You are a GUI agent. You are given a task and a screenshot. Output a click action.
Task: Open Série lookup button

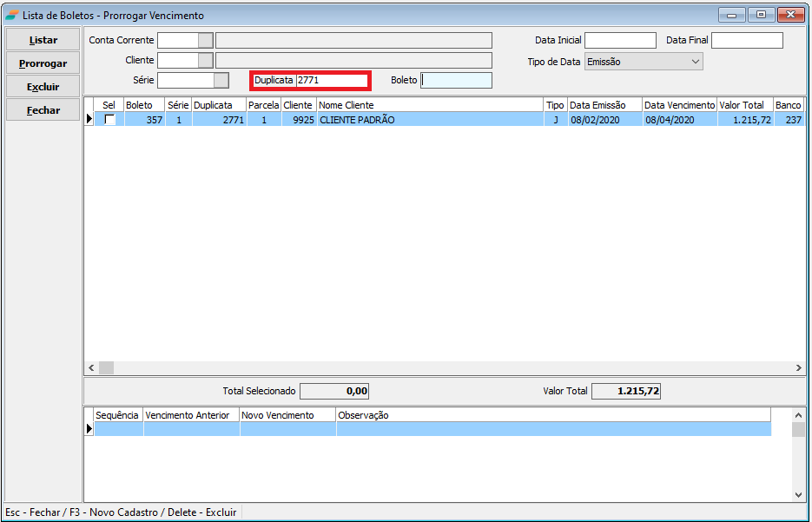pos(221,80)
